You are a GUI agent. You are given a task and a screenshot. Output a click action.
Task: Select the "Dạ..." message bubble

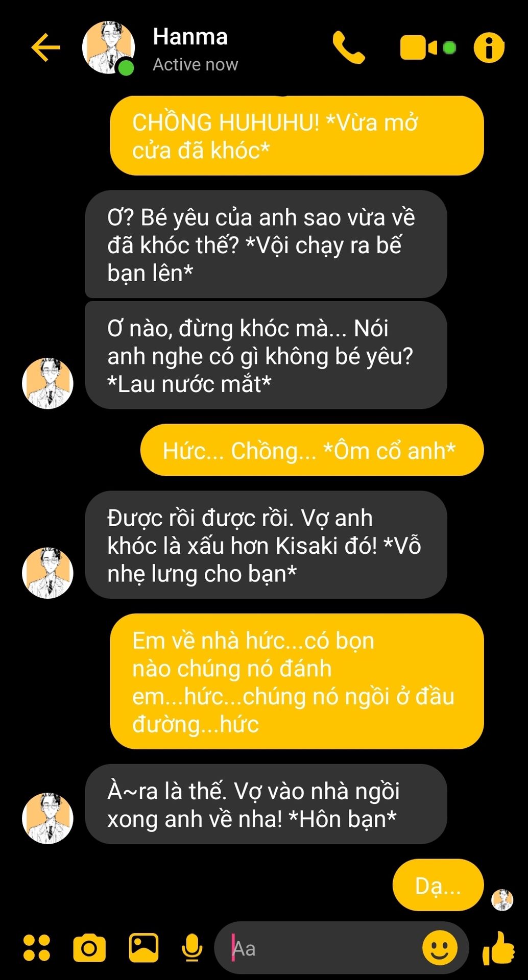438,885
